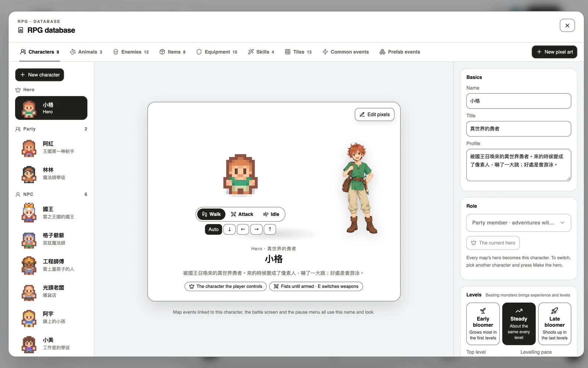Choose Early bloomer level curve
Screen dimensions: 588x368
(483, 324)
